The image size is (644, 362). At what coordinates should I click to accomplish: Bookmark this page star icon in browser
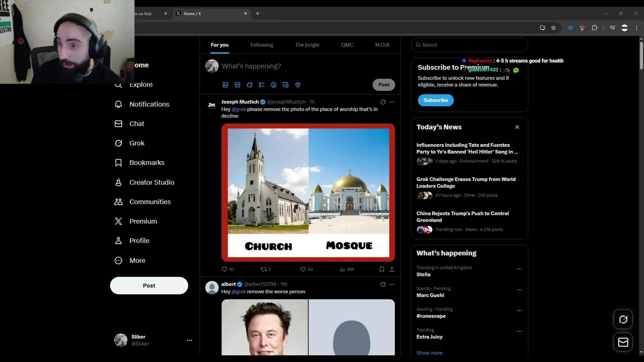click(x=553, y=28)
